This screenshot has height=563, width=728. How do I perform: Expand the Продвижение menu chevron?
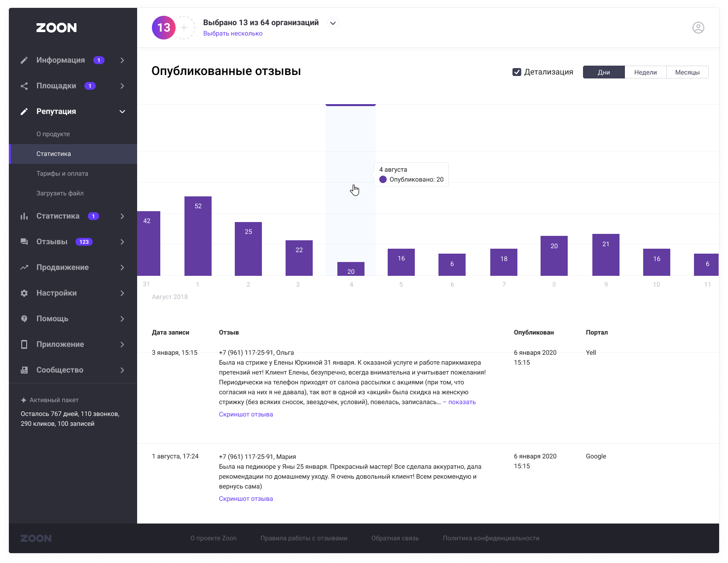pyautogui.click(x=122, y=267)
